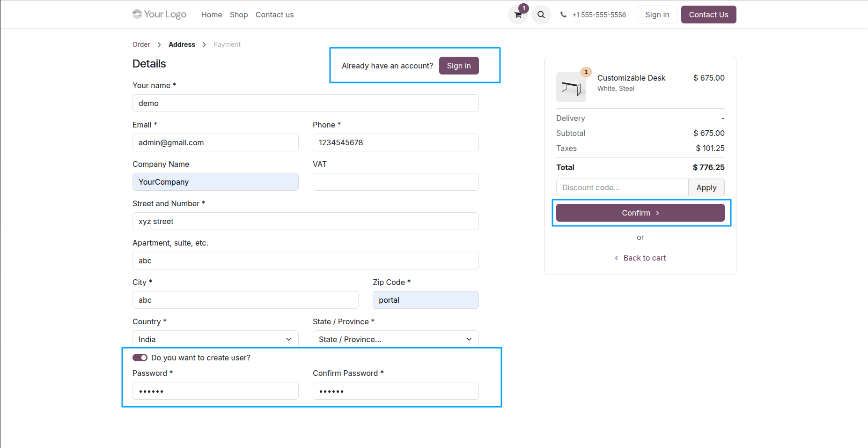Edit the Street and Number field
The width and height of the screenshot is (868, 448).
click(306, 221)
